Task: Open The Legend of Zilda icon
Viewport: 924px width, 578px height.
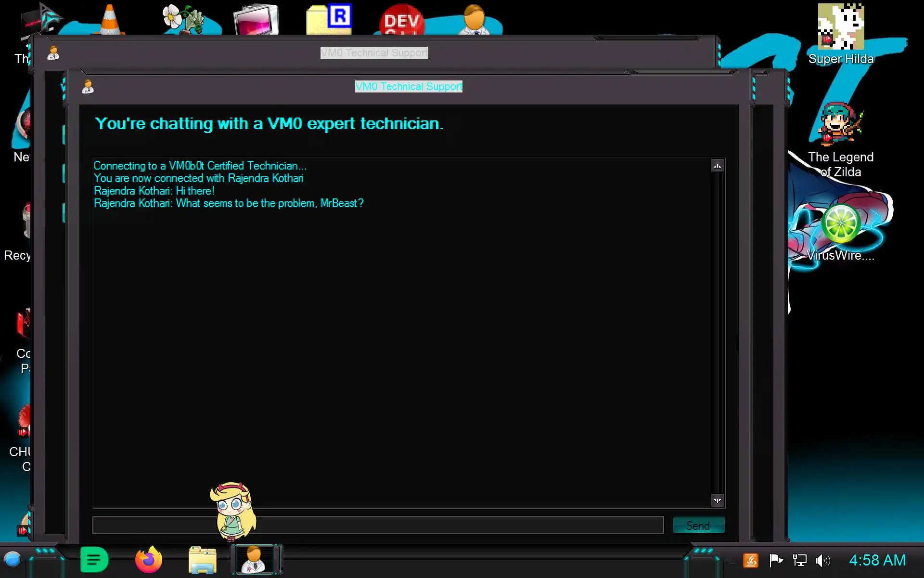Action: [x=840, y=126]
